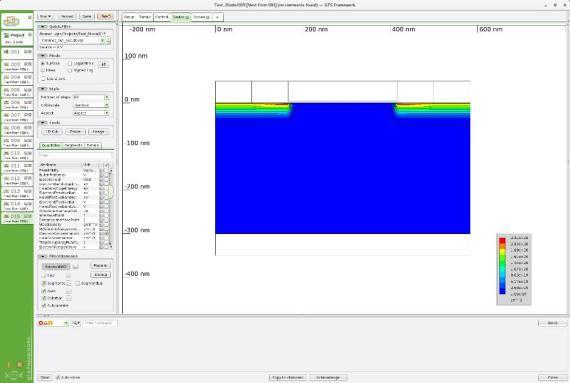Open job 001 in the sidebar list
Screen dimensions: 570x383
(17, 52)
